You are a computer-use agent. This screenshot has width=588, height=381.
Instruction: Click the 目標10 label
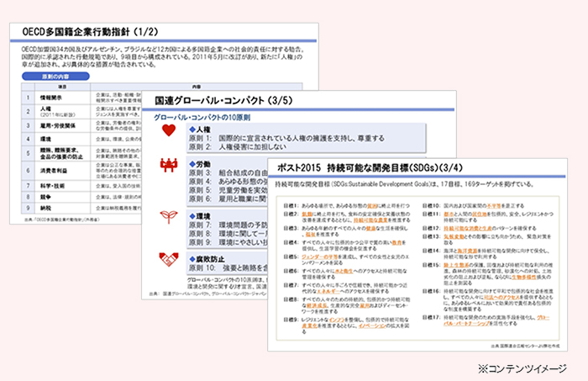431,206
